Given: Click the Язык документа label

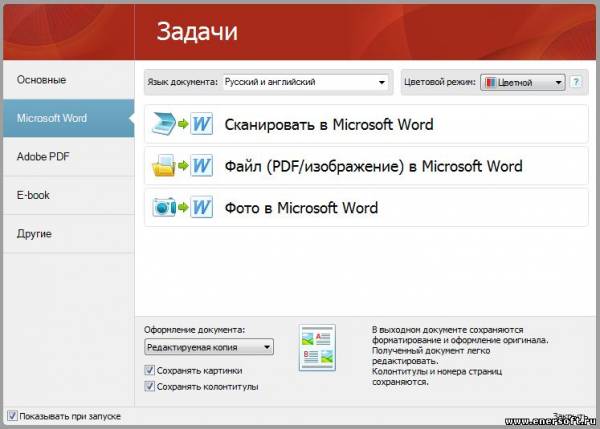Looking at the screenshot, I should pos(183,82).
